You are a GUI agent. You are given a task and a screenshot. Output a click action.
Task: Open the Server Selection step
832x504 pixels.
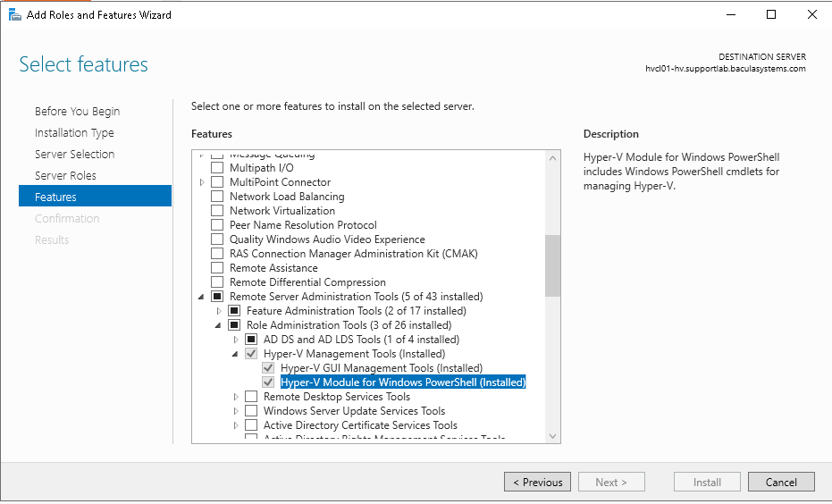point(75,154)
